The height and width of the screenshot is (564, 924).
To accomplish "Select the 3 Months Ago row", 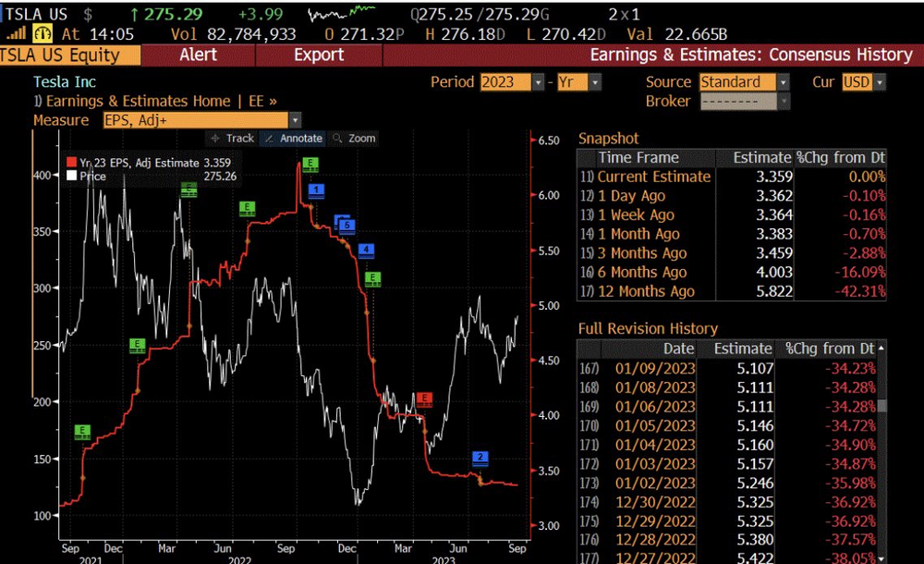I will point(731,253).
